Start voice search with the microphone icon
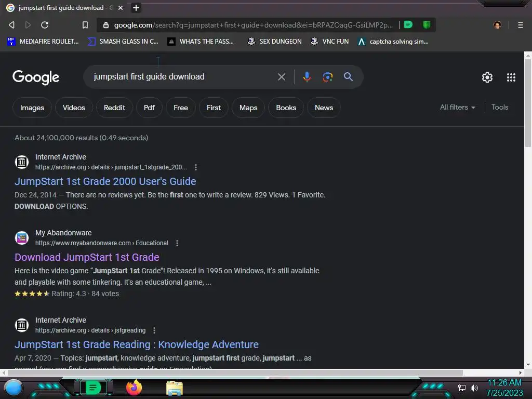This screenshot has height=399, width=532. tap(307, 77)
